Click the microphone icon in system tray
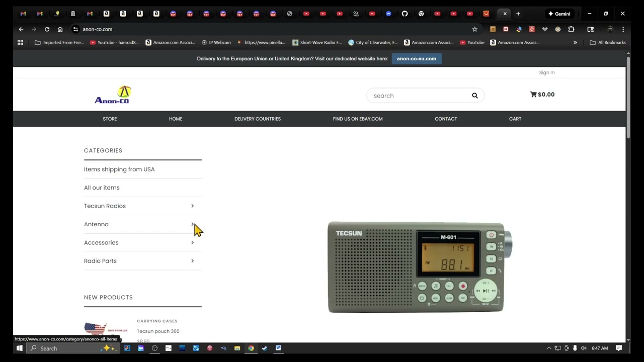Screen dimensions: 644x362 click(x=575, y=348)
